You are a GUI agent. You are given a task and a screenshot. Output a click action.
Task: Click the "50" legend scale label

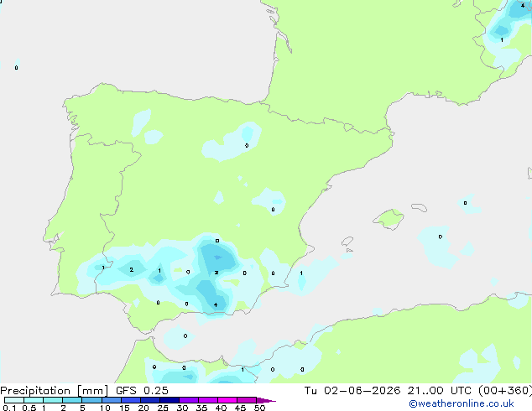click(x=259, y=408)
